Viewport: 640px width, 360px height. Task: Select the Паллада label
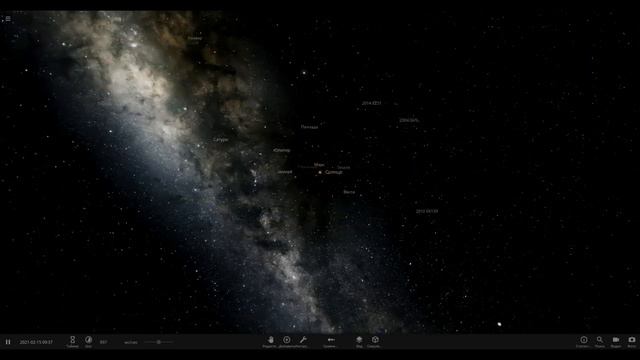(309, 127)
